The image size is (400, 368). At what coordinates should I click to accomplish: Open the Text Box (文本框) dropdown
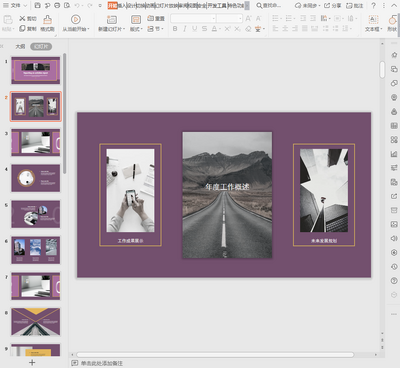tap(373, 29)
